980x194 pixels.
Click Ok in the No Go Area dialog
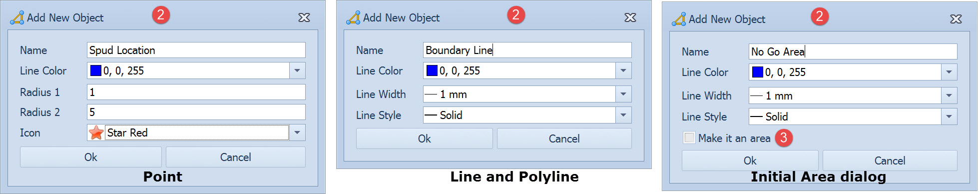(x=750, y=160)
